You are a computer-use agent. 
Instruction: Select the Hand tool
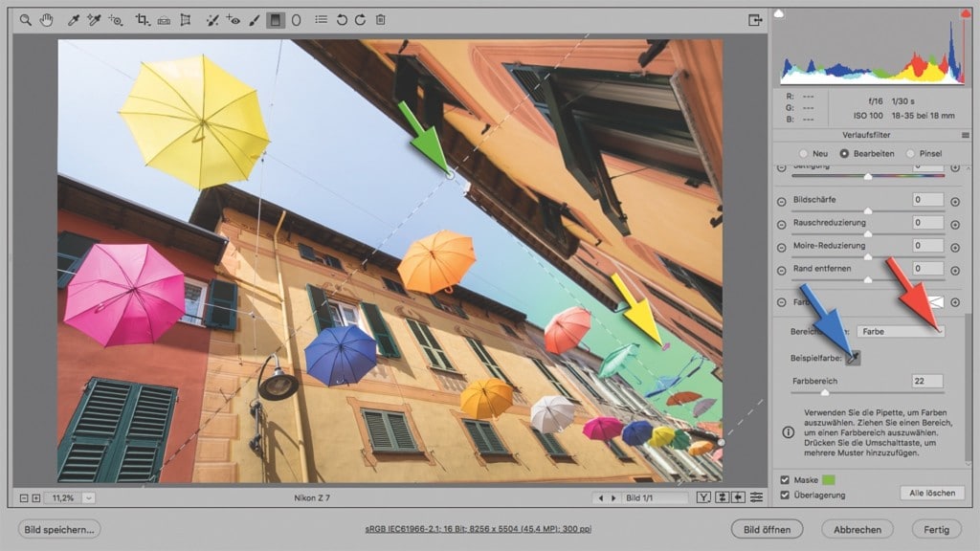coord(46,20)
